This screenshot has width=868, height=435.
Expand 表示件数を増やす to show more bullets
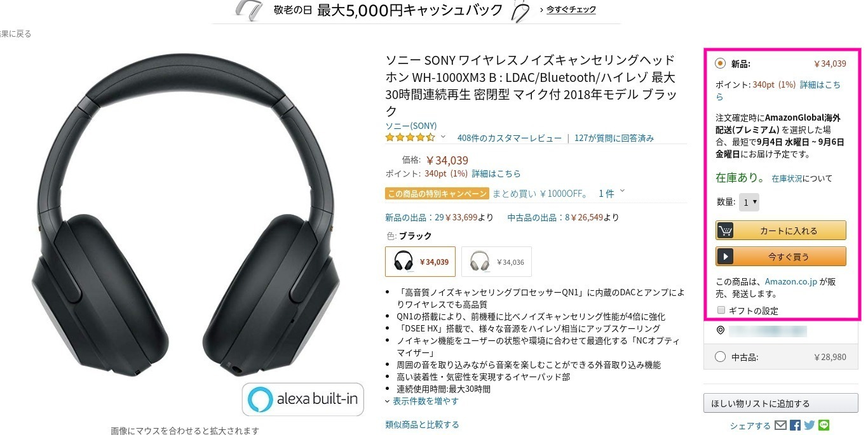421,401
